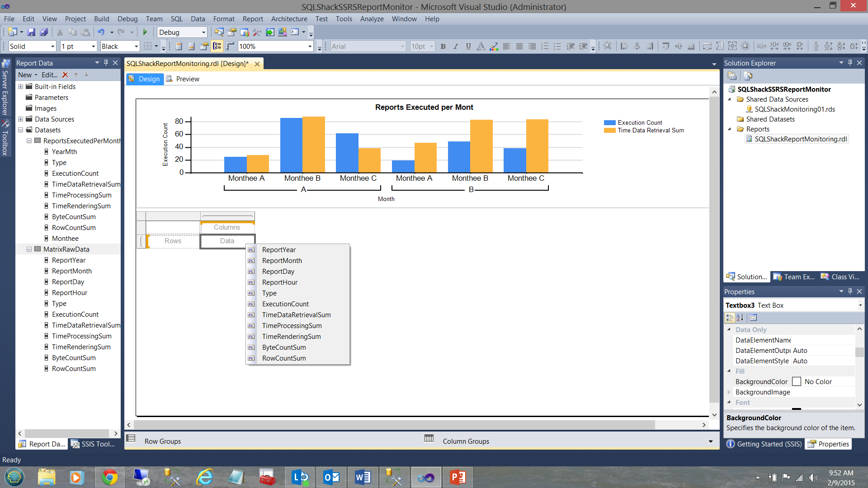868x488 pixels.
Task: Toggle the Ruler button in the report toolbar
Action: [x=230, y=46]
